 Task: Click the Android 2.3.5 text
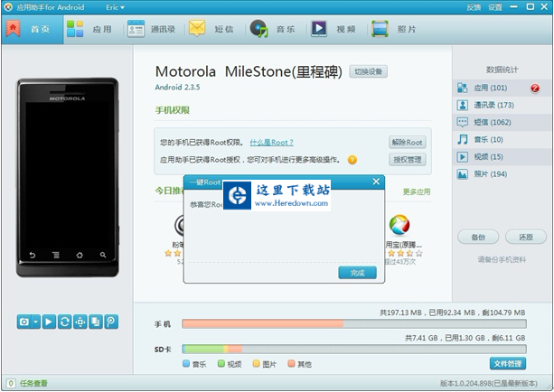tap(177, 88)
